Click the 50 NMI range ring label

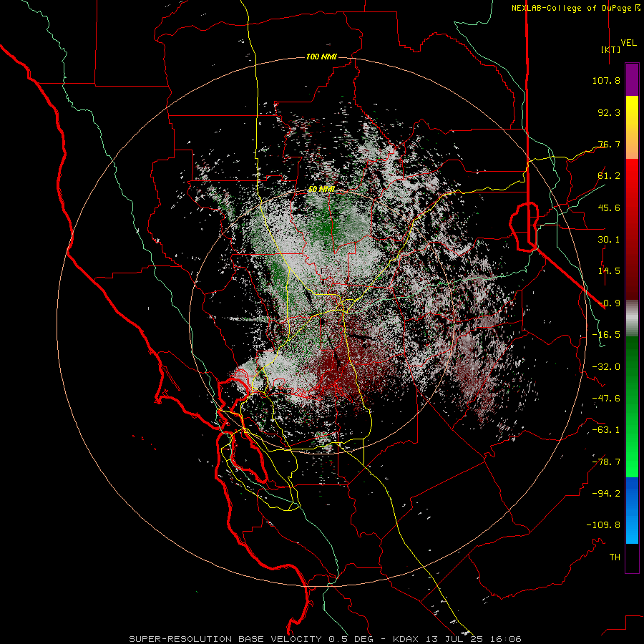[x=321, y=189]
